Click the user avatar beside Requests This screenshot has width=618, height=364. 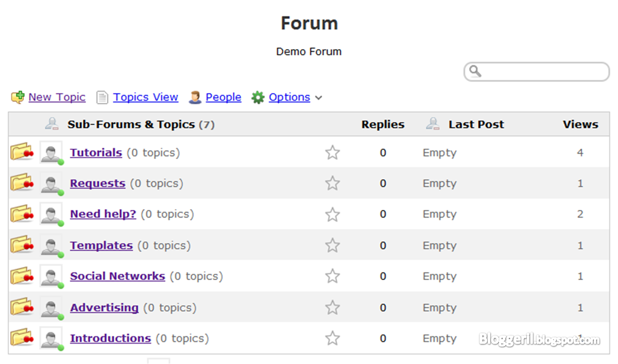click(51, 183)
